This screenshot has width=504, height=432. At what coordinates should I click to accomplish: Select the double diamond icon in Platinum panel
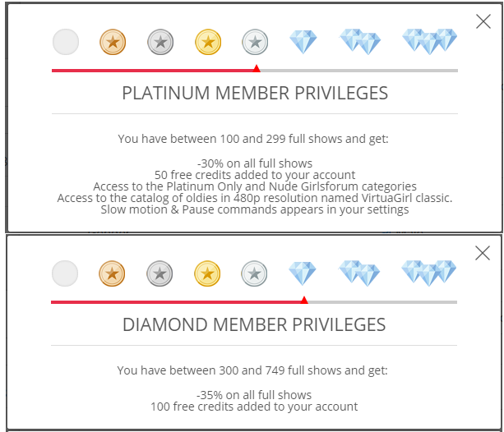tap(360, 41)
